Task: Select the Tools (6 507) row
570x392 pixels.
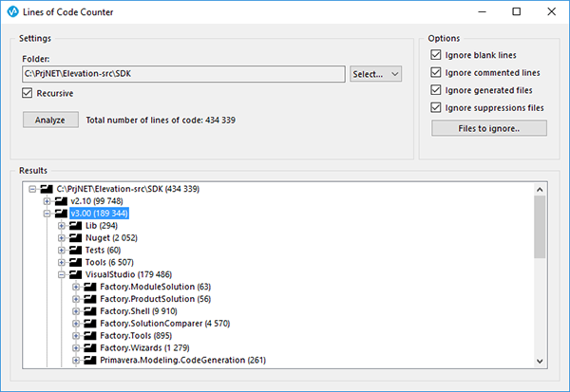Action: [x=109, y=262]
